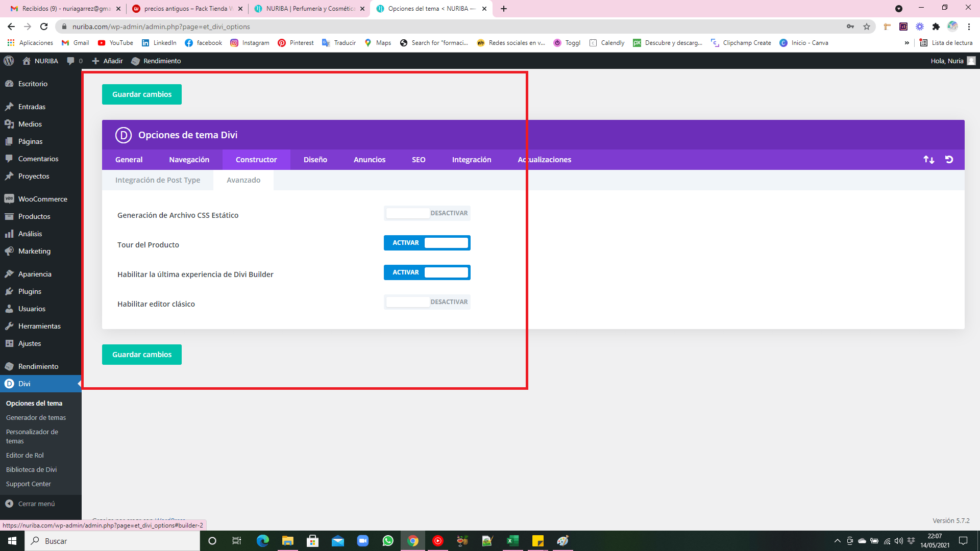Show hidden system tray icons

(838, 541)
